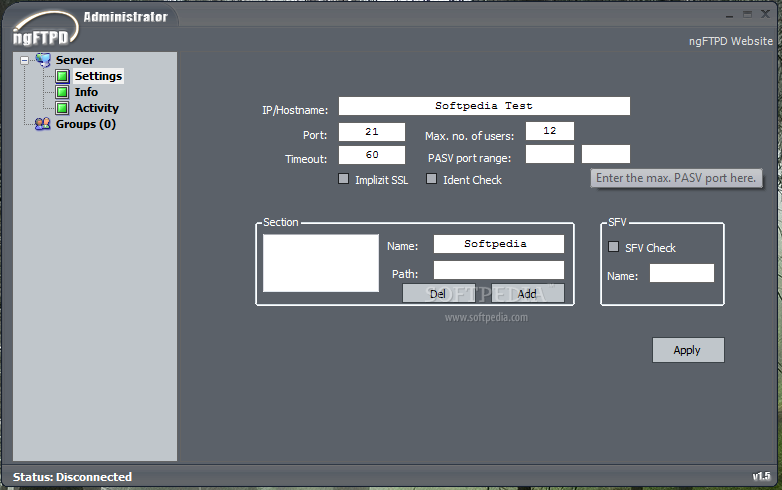The image size is (782, 490).
Task: Select Settings in the tree
Action: [x=98, y=76]
